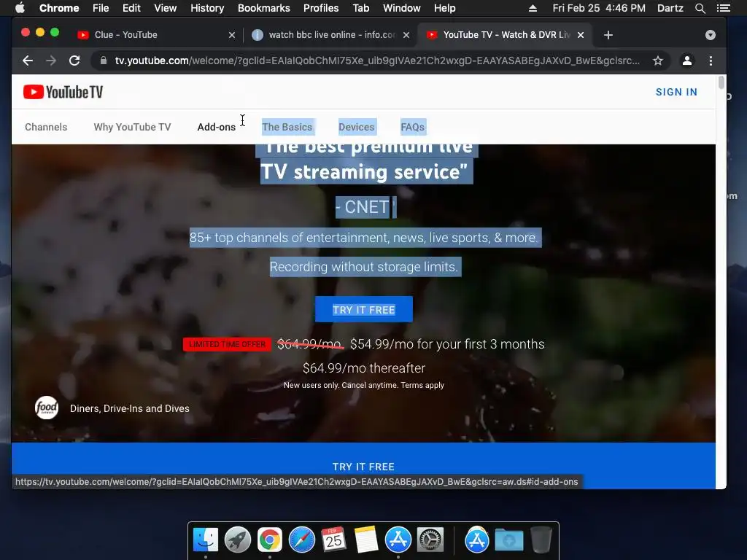Click the New users only terms text
The width and height of the screenshot is (747, 560).
point(364,385)
